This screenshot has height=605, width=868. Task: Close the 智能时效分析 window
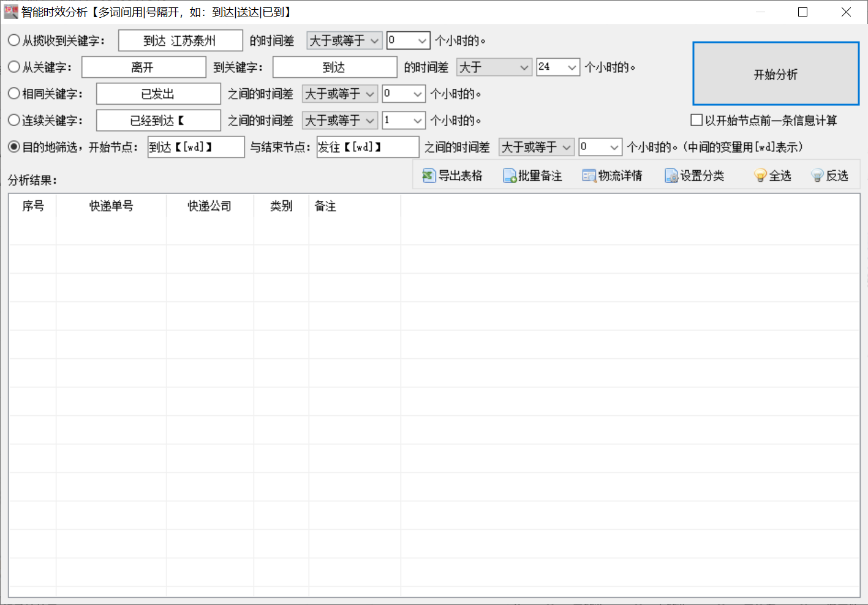pyautogui.click(x=846, y=12)
